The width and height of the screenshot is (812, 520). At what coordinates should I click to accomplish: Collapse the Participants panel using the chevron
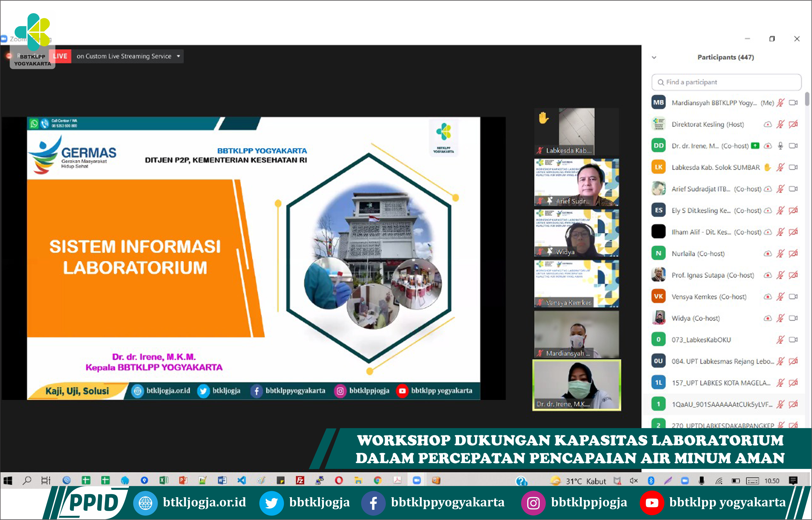tap(654, 57)
